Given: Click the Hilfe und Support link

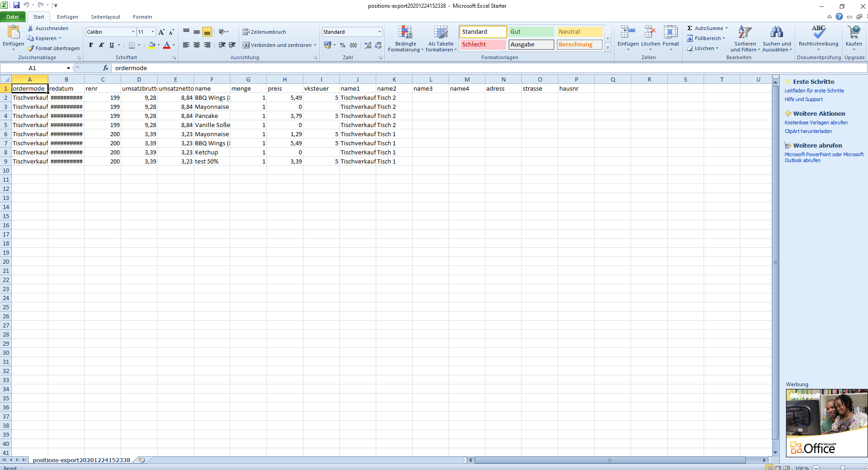Looking at the screenshot, I should (803, 99).
